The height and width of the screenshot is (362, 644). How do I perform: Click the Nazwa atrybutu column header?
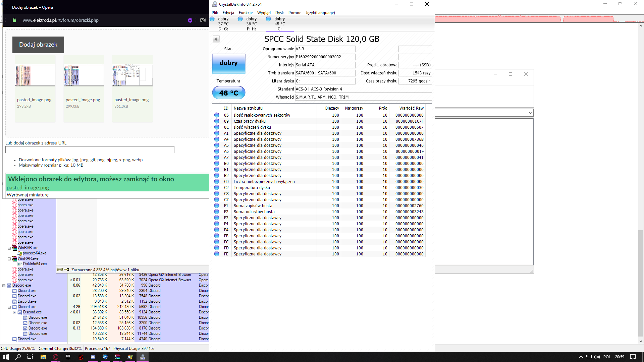pos(248,108)
